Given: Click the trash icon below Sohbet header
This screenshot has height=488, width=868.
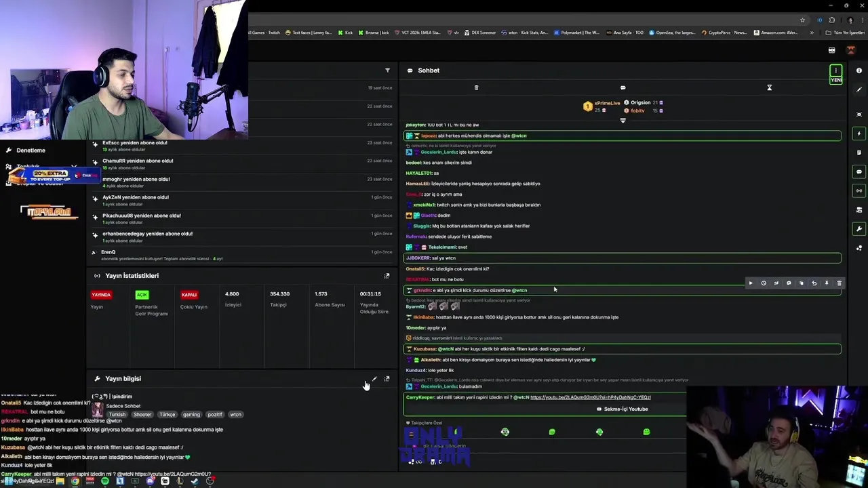Looking at the screenshot, I should click(x=476, y=87).
